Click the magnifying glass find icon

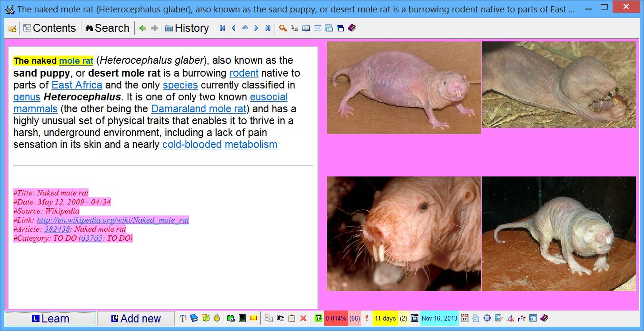pyautogui.click(x=283, y=29)
